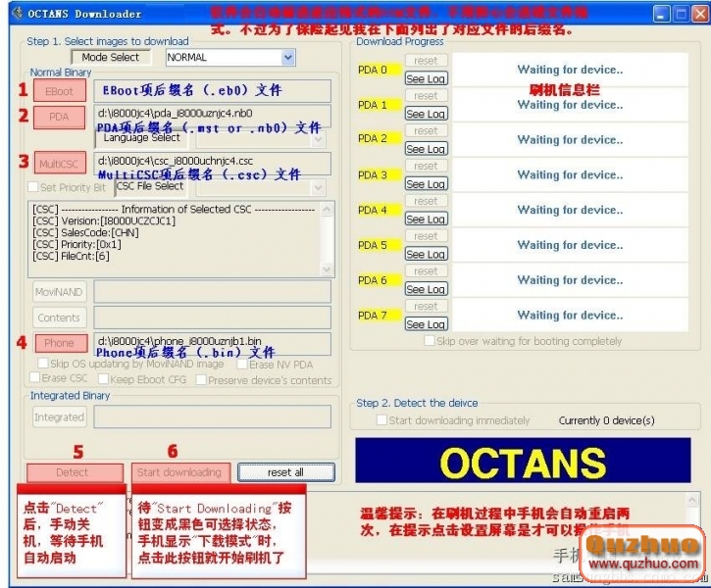
Task: Click See Log for PDA 0
Action: point(426,78)
